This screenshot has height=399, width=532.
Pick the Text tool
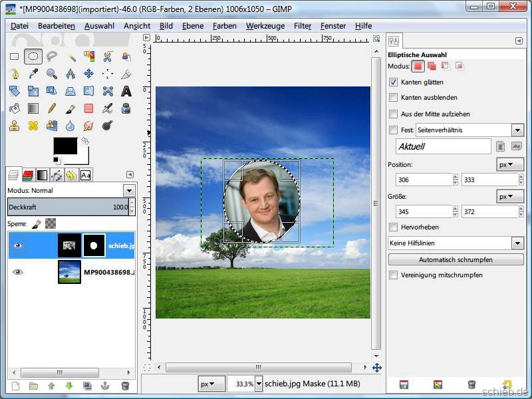tap(126, 91)
